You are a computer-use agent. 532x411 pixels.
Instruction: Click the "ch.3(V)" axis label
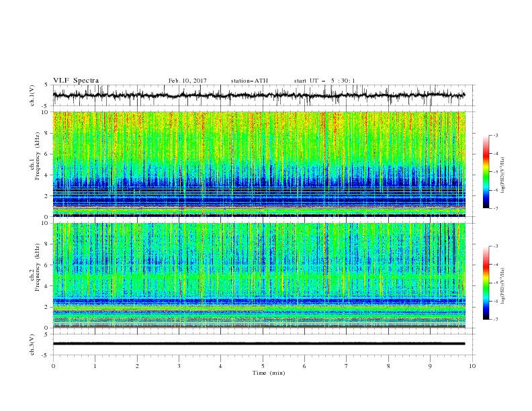[x=32, y=345]
